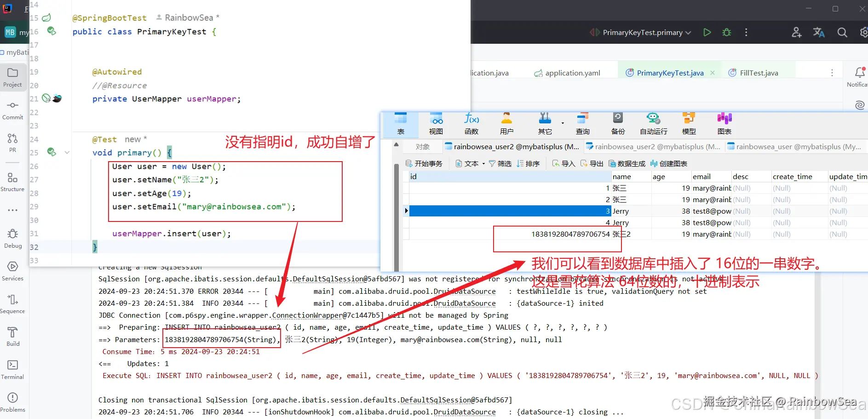Run the primary() test via its gutter icon
The width and height of the screenshot is (868, 419).
point(52,152)
